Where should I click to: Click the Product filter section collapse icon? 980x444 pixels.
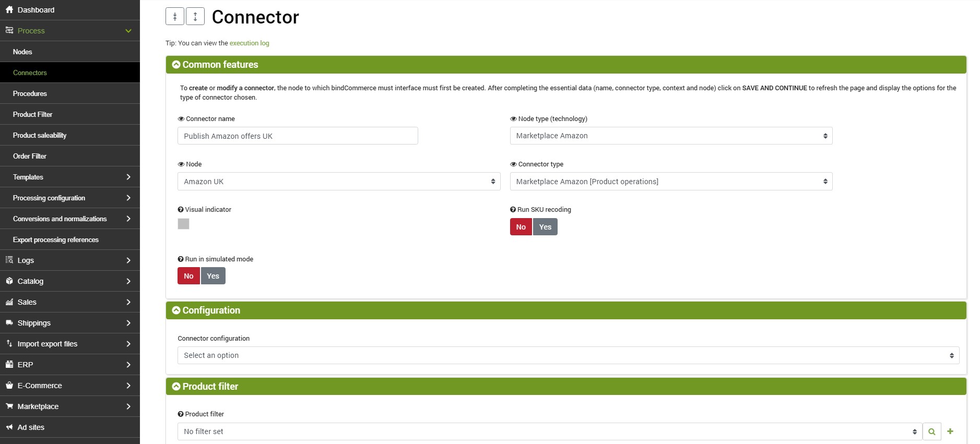click(176, 387)
